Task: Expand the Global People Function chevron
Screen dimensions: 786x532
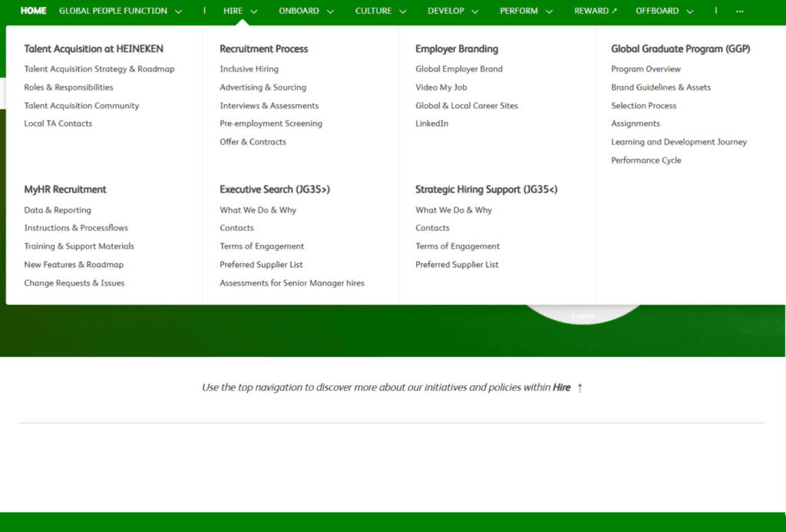Action: 178,12
